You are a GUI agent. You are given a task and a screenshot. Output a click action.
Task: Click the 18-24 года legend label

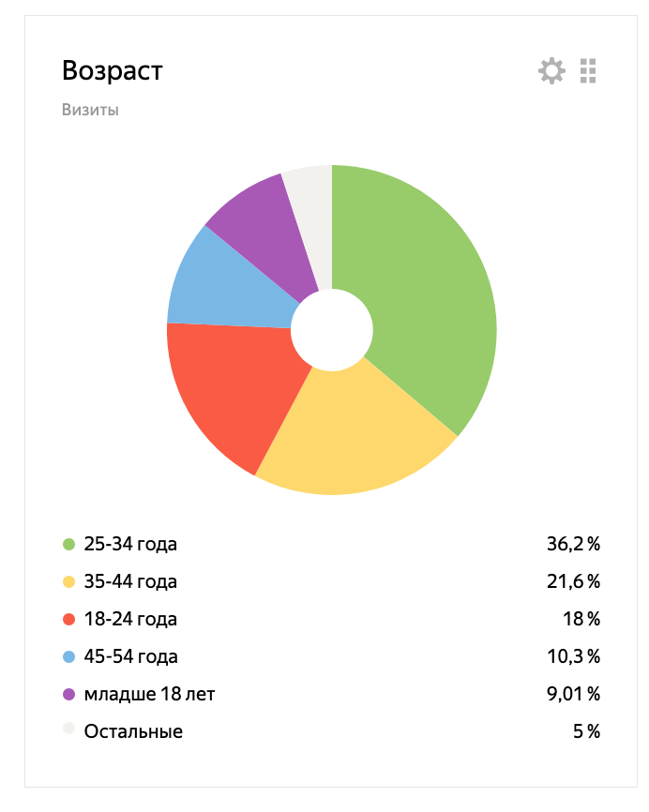pyautogui.click(x=130, y=619)
